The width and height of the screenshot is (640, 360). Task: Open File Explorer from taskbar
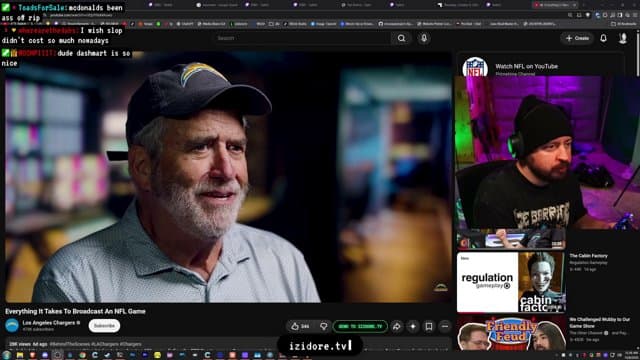click(x=20, y=356)
